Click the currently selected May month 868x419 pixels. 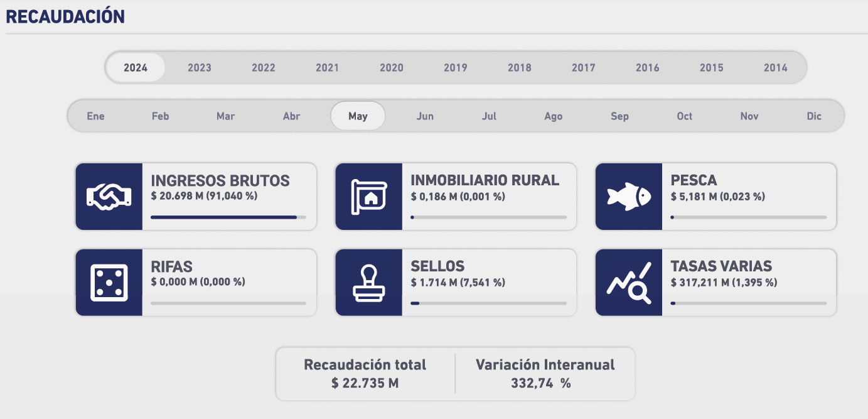[x=358, y=116]
